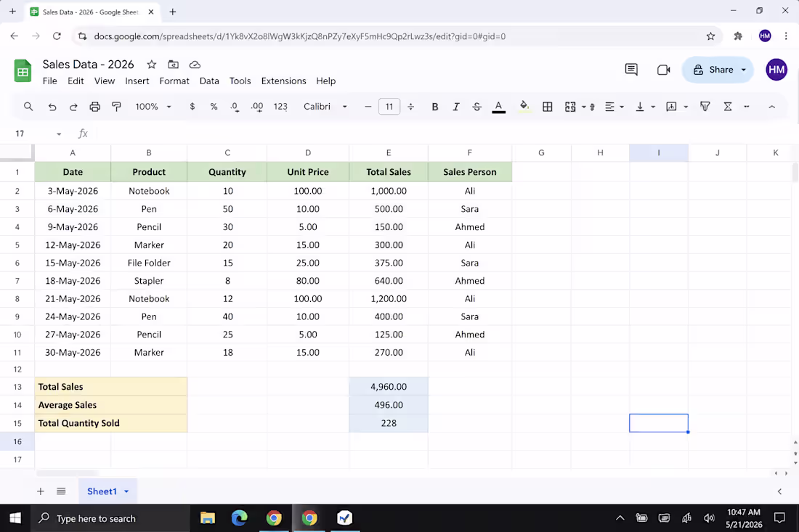Open browser extensions puzzle icon
This screenshot has width=799, height=532.
[738, 36]
